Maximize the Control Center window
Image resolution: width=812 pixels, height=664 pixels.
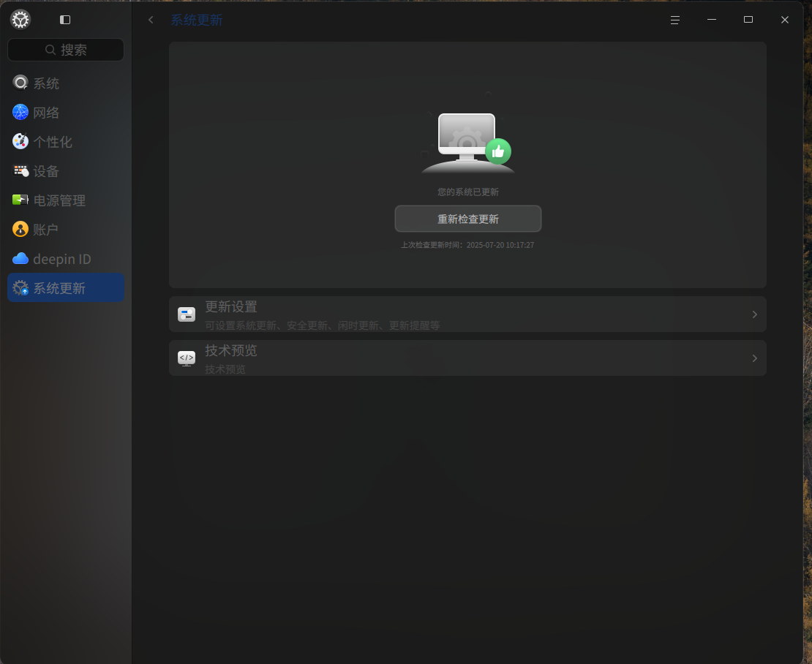coord(748,20)
